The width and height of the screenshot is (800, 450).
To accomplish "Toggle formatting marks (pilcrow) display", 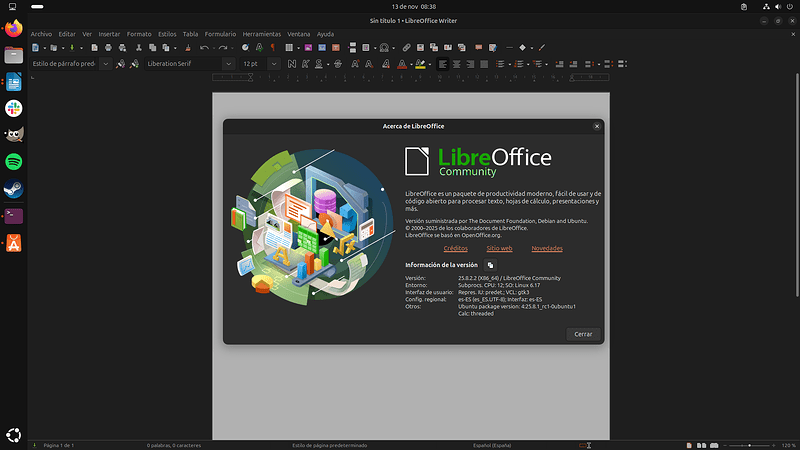I will tap(272, 47).
